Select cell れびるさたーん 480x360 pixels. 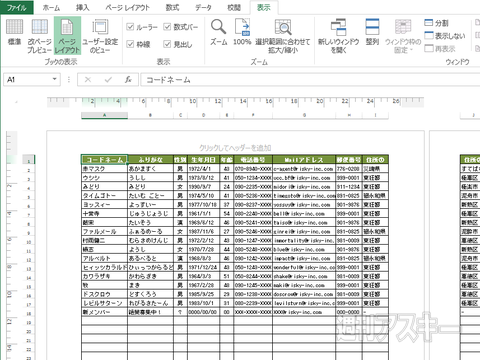150,303
